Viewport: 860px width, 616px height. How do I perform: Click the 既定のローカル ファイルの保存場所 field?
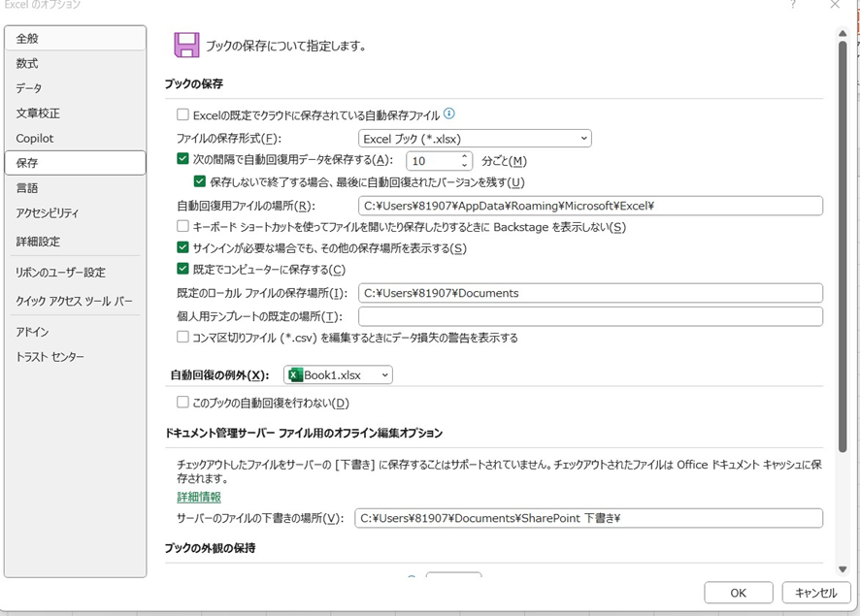[591, 293]
